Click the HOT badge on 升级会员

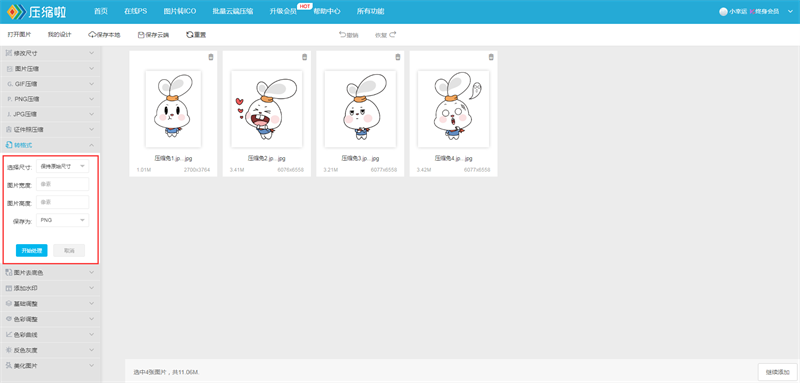pos(305,6)
